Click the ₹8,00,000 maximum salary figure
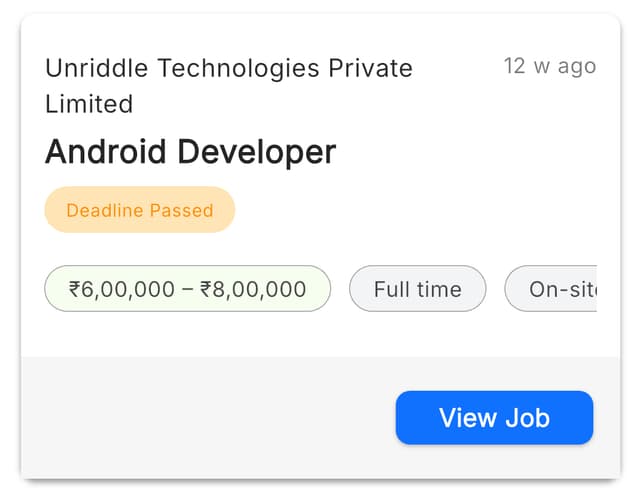Screen dimensions: 640x495 [x=253, y=289]
